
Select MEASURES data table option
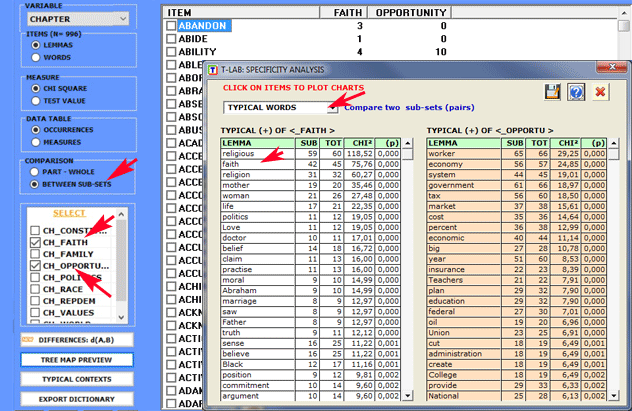click(36, 142)
